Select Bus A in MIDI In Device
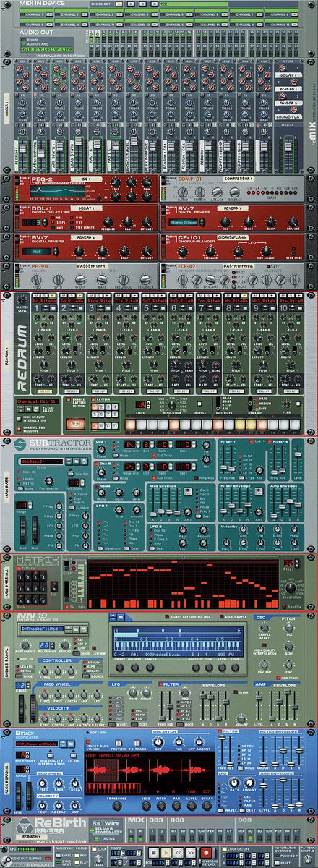The image size is (318, 868). [119, 4]
